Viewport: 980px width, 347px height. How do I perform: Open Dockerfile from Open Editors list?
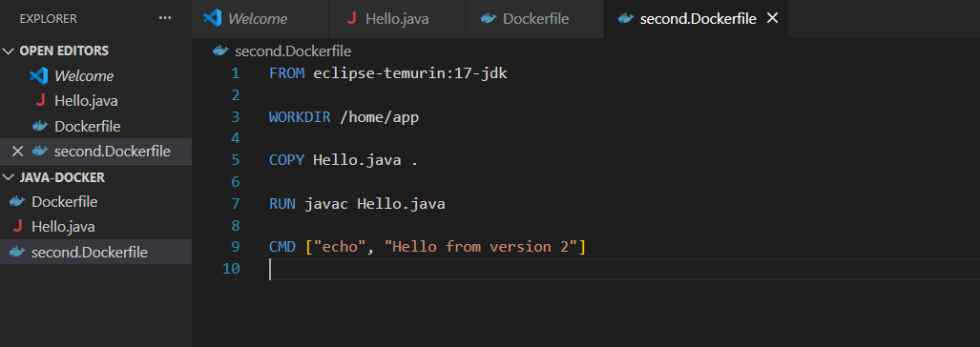pyautogui.click(x=95, y=126)
